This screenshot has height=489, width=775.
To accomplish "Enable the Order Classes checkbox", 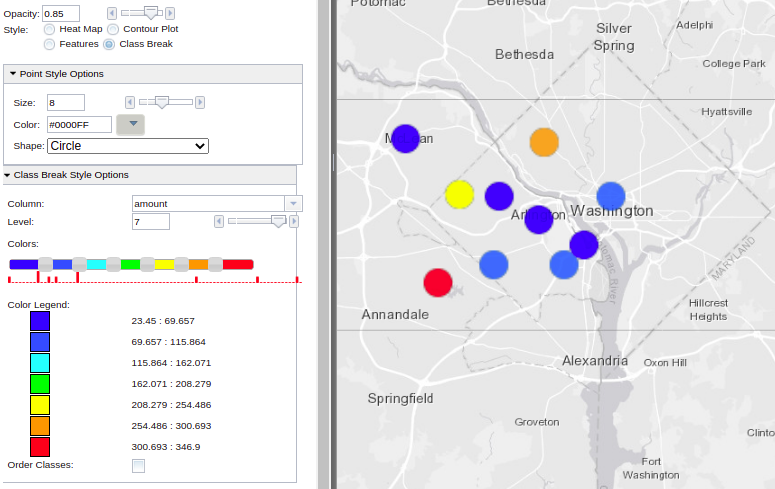I will pos(138,465).
